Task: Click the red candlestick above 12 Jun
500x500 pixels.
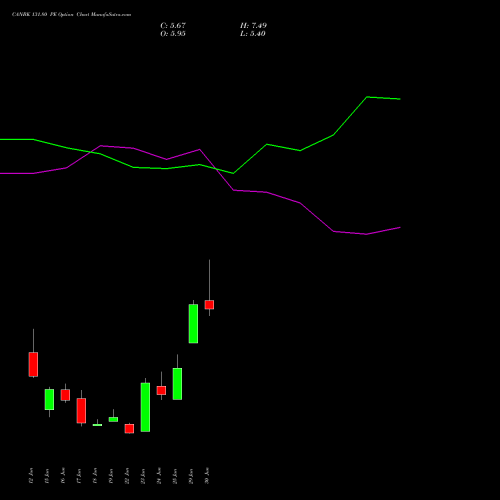Action: tap(33, 364)
